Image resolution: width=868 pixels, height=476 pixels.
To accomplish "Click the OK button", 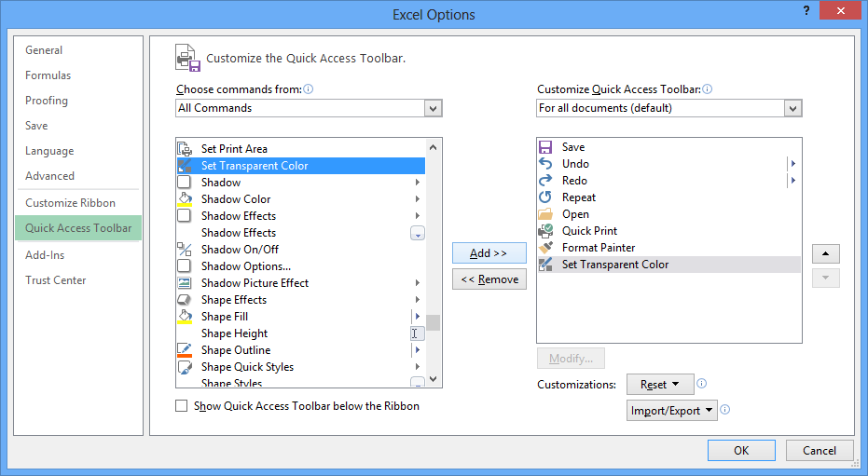I will [741, 451].
